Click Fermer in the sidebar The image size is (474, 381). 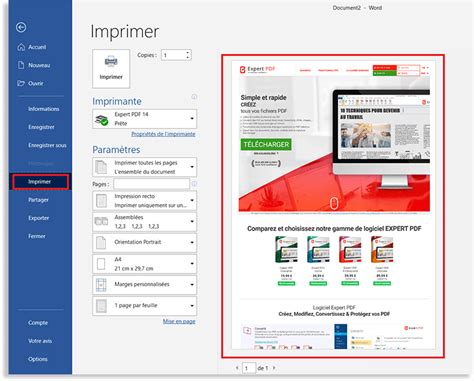point(37,236)
